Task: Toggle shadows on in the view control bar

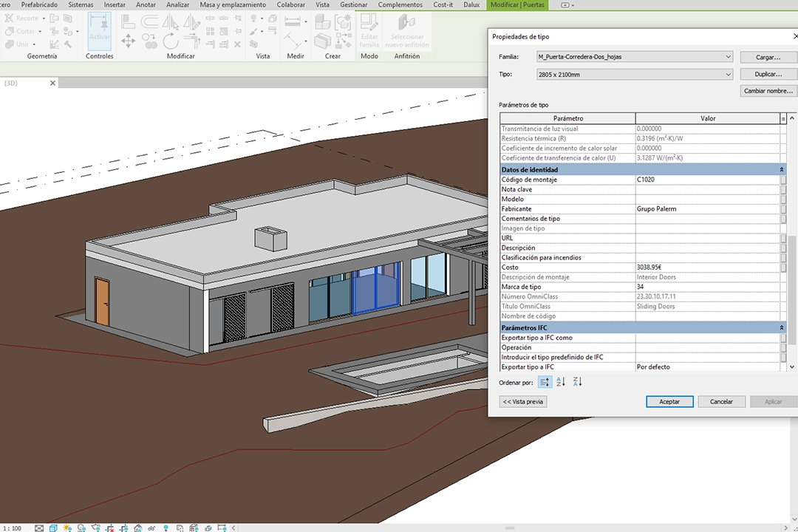Action: (81, 528)
